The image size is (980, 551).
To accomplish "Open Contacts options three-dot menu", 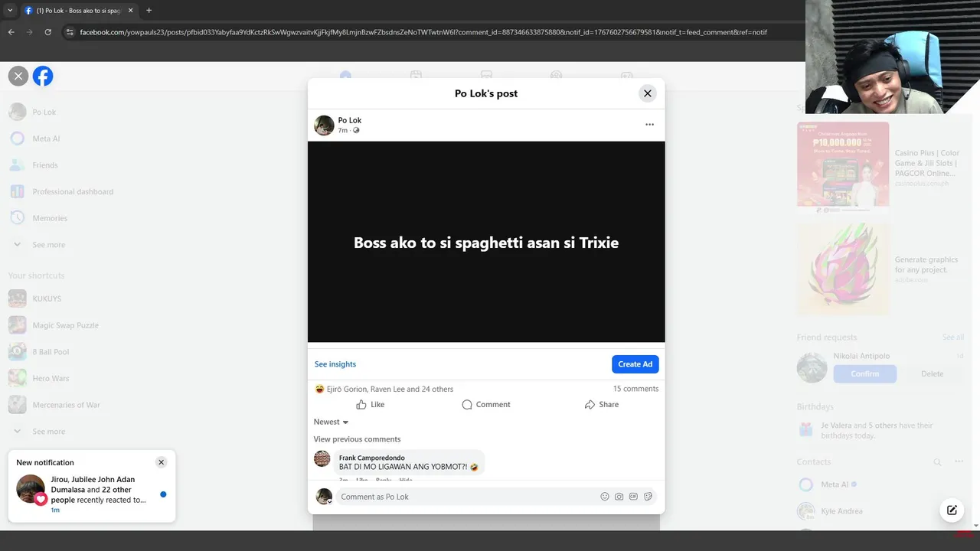I will pos(959,462).
